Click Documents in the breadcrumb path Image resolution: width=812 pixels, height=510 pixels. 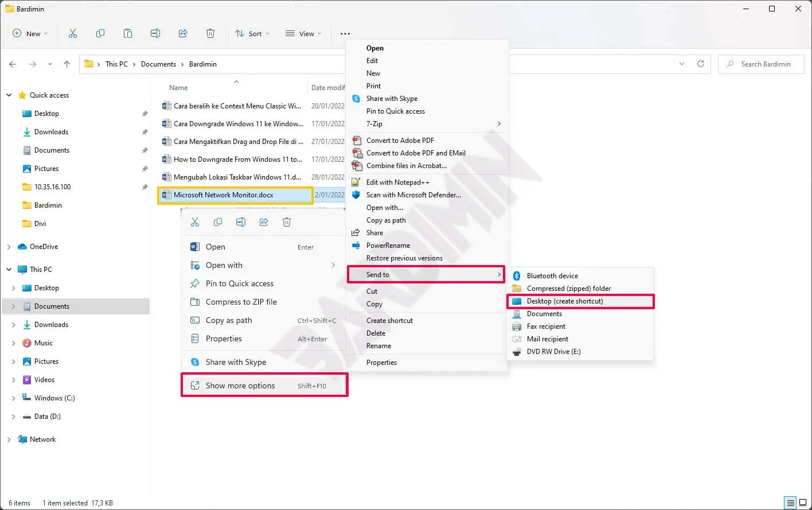point(158,64)
